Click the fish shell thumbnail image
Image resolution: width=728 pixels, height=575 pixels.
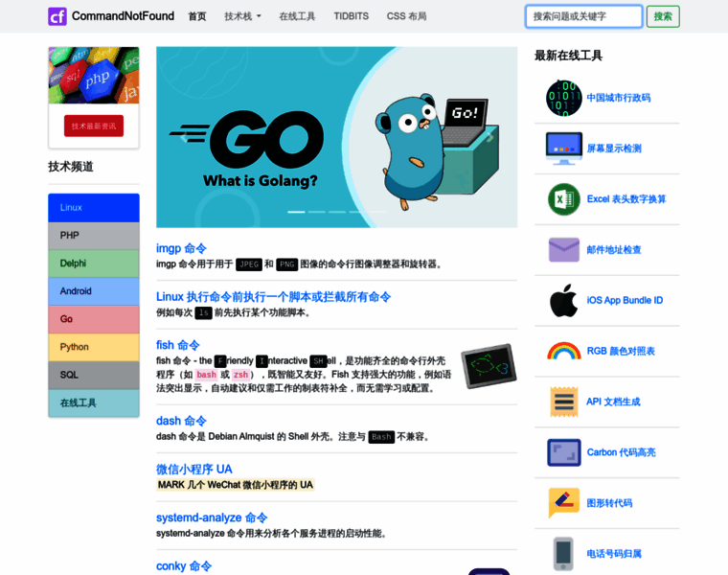point(489,366)
